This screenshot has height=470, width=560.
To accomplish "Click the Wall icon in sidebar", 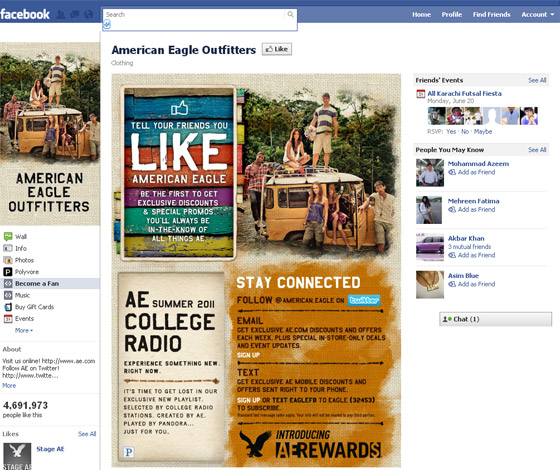I will point(8,236).
